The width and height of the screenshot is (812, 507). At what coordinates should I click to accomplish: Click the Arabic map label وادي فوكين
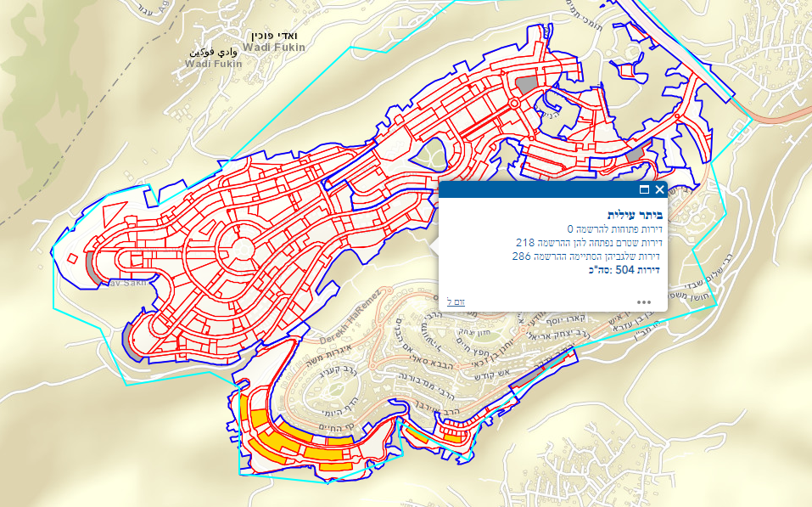click(213, 53)
